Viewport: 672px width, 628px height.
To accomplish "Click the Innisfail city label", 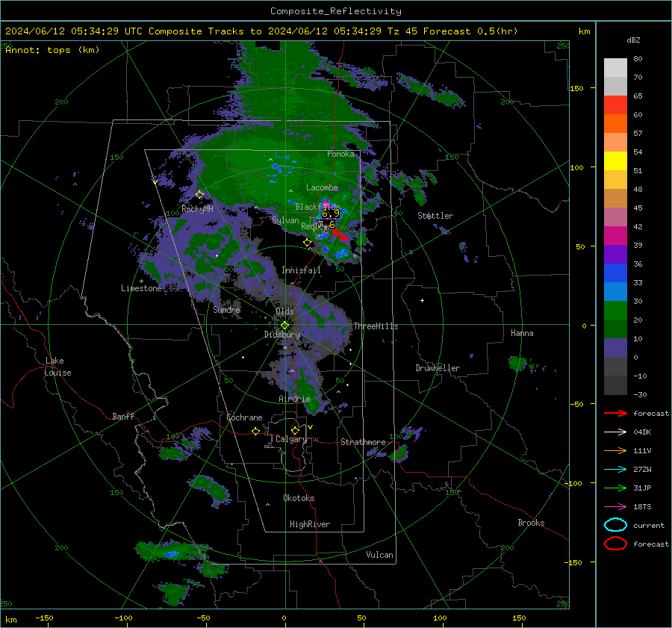I will (301, 270).
